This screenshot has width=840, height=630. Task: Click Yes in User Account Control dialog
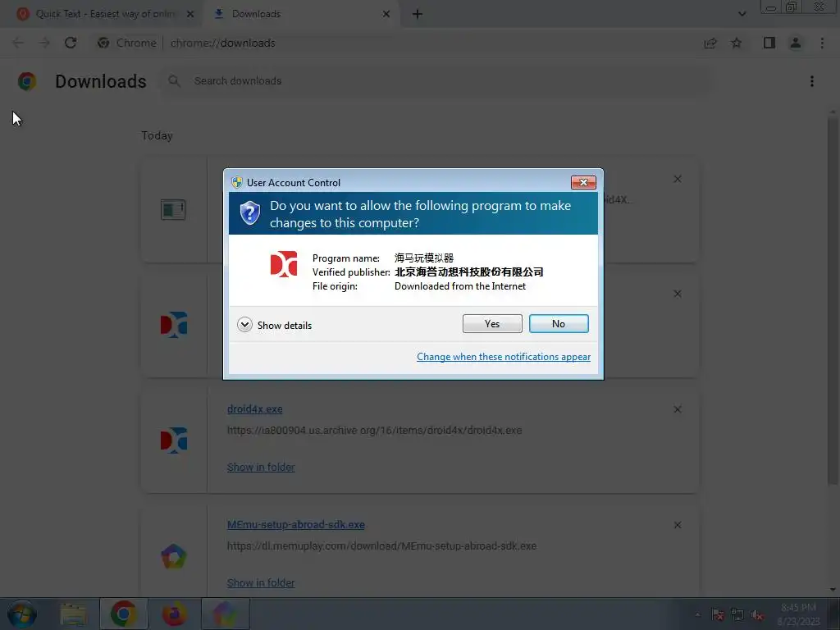pyautogui.click(x=492, y=323)
